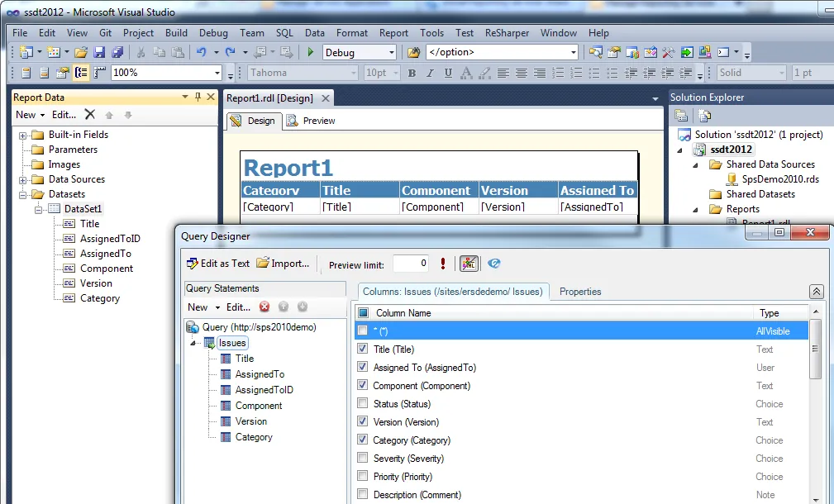Uncheck the Title (Title) column
The width and height of the screenshot is (834, 504).
coord(363,349)
